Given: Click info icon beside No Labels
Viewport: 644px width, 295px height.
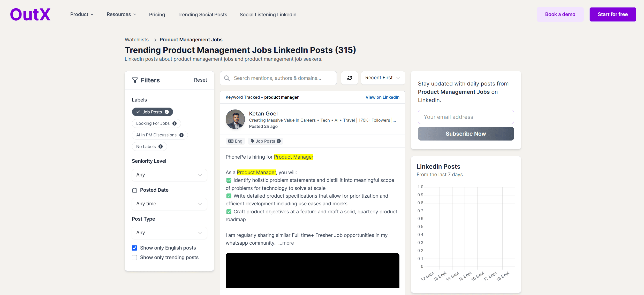Looking at the screenshot, I should [x=161, y=147].
